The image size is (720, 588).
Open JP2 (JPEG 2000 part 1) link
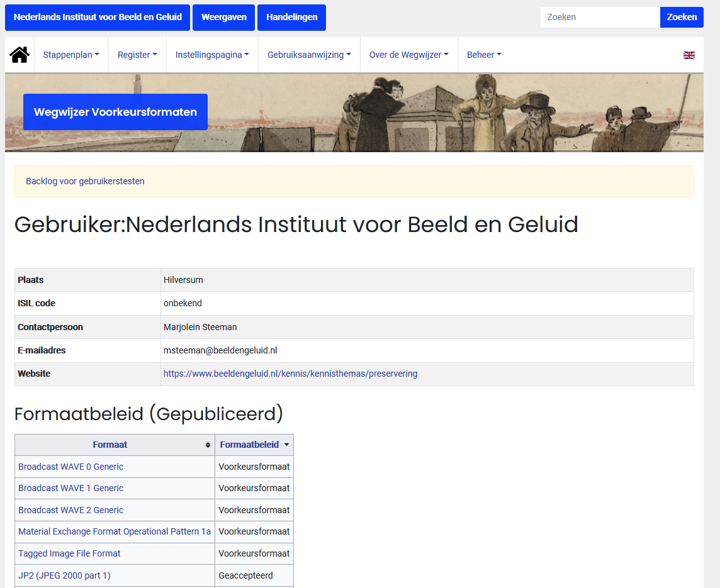point(64,575)
